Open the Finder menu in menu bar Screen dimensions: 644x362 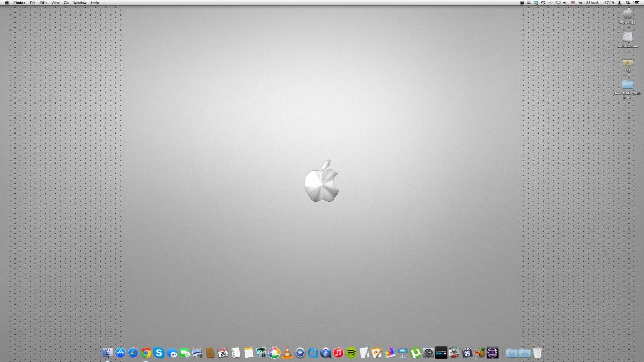19,3
